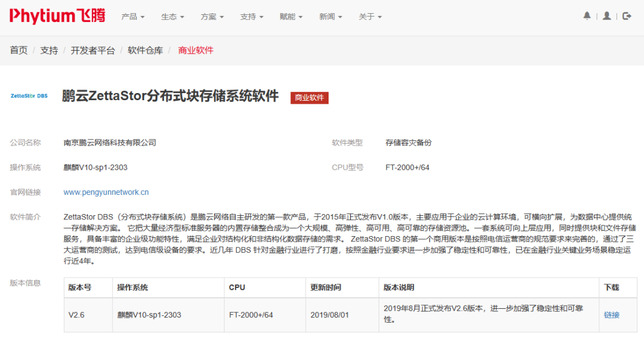Open 软件仓库 breadcrumb link
Screen dimensions: 644x344
pyautogui.click(x=145, y=51)
